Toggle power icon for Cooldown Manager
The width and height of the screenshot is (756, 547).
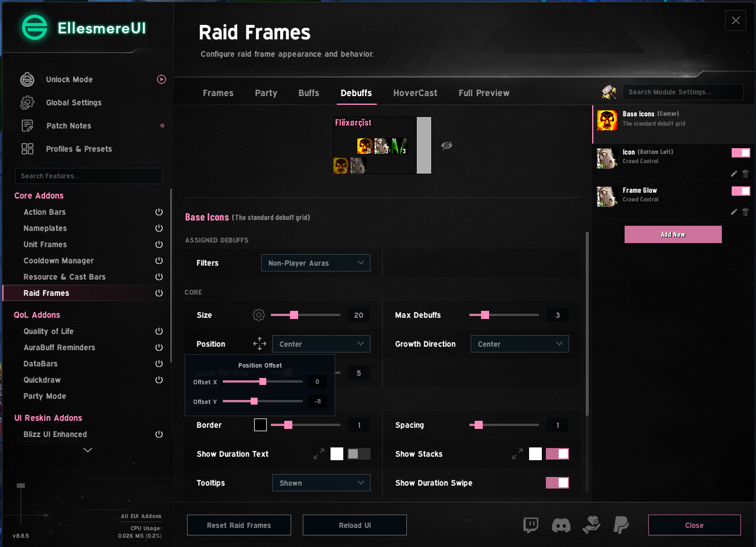click(x=159, y=260)
